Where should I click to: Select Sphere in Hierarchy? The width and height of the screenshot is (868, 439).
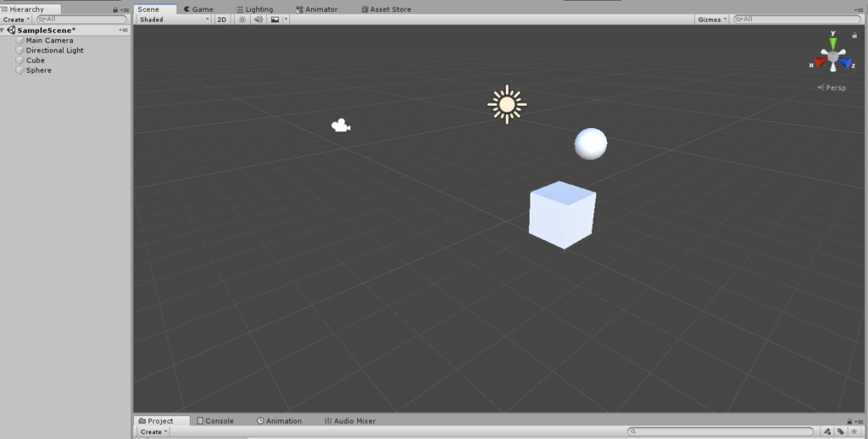38,70
